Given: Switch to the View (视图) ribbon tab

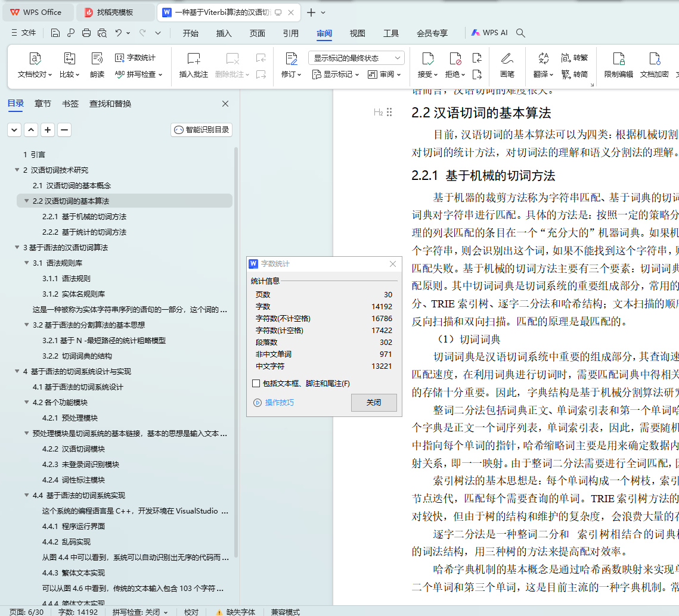Looking at the screenshot, I should 358,33.
